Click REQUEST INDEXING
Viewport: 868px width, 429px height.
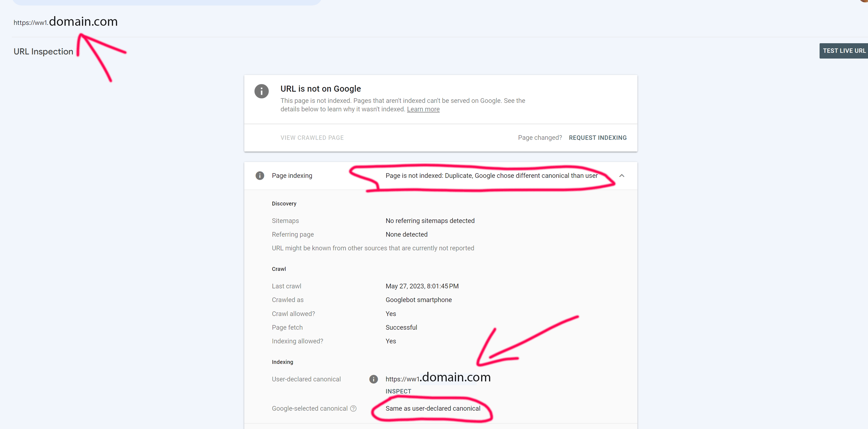597,138
